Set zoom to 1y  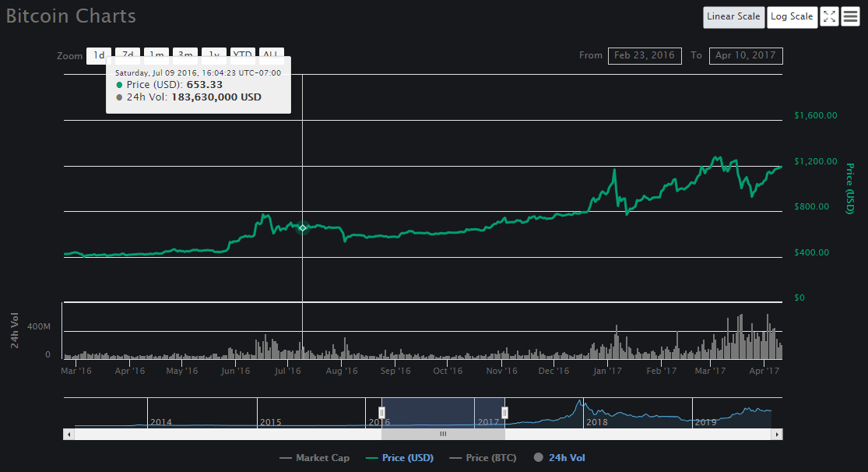point(213,53)
